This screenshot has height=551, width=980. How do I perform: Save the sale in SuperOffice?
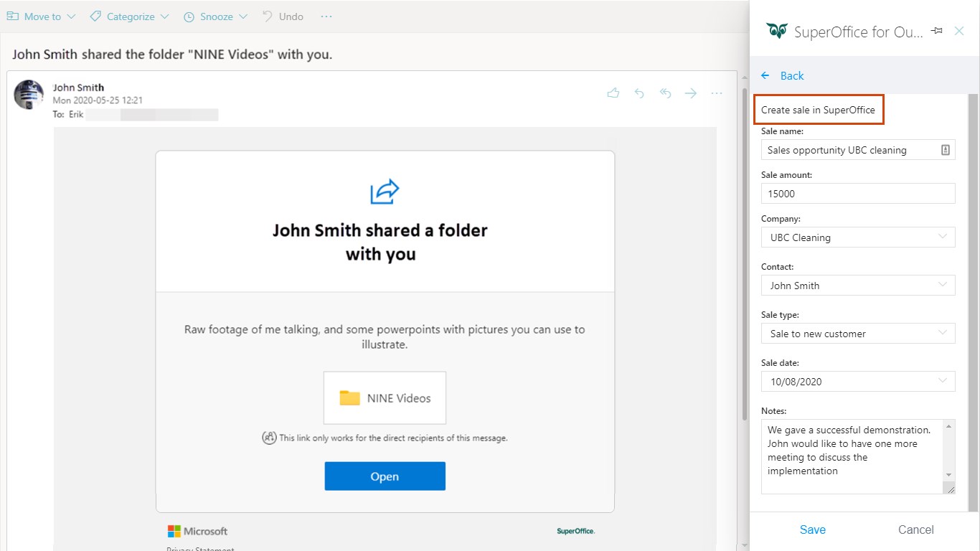point(813,529)
